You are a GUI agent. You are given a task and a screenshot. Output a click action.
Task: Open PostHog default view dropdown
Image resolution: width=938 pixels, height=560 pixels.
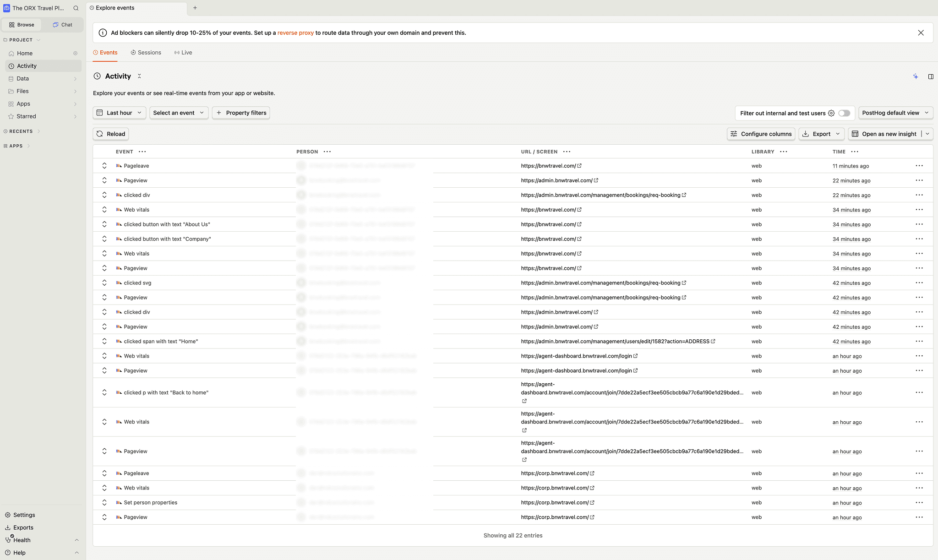point(895,113)
